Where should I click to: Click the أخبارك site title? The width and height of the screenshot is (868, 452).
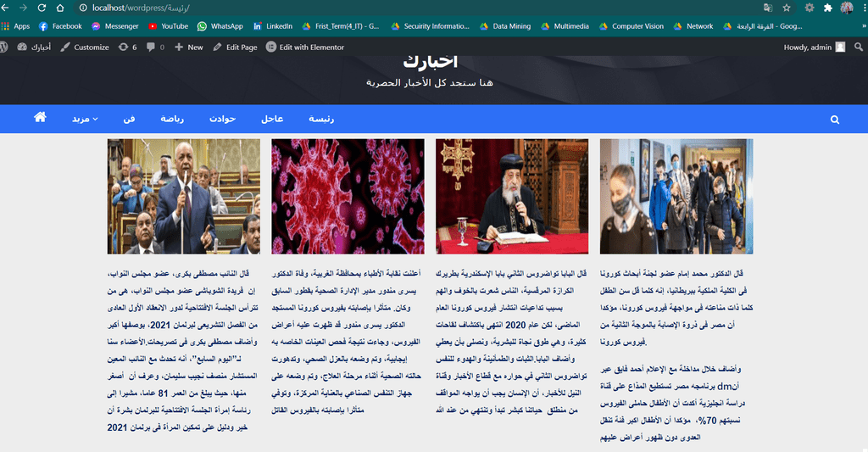430,63
